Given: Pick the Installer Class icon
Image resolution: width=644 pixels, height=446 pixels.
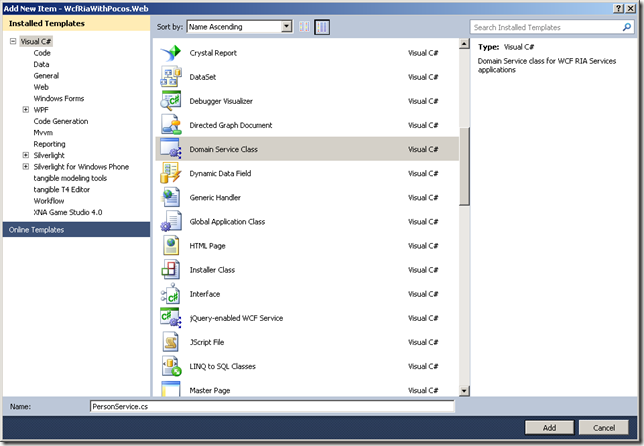Looking at the screenshot, I should pyautogui.click(x=171, y=270).
